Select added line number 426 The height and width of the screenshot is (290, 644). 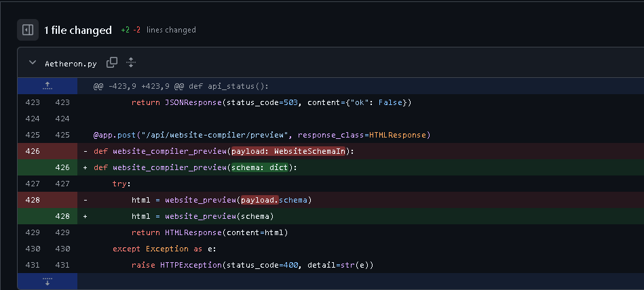click(62, 167)
